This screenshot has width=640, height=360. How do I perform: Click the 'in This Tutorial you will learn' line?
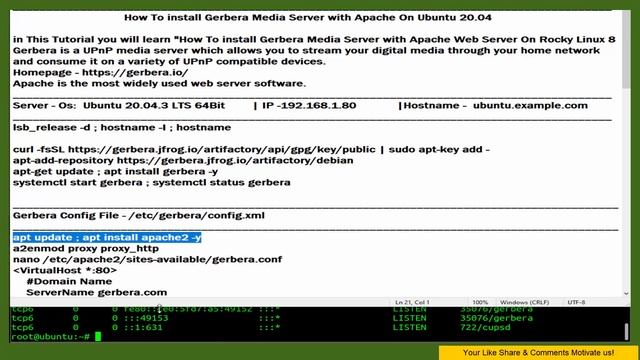pos(314,39)
